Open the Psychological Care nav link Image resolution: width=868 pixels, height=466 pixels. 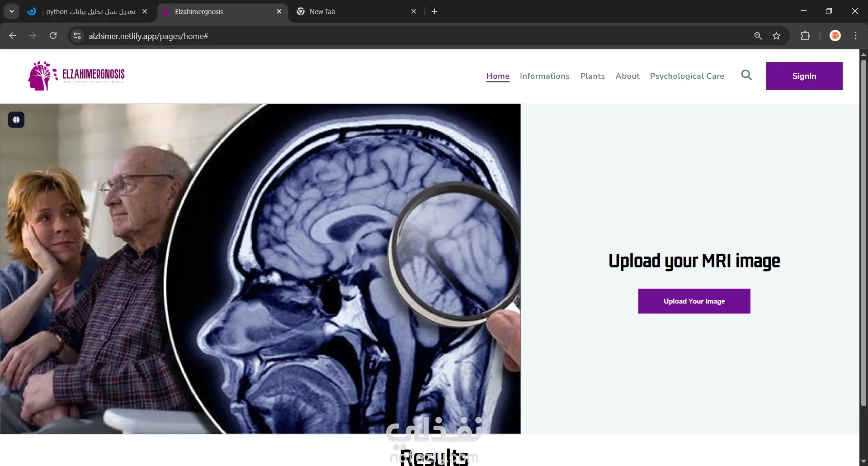pos(687,76)
